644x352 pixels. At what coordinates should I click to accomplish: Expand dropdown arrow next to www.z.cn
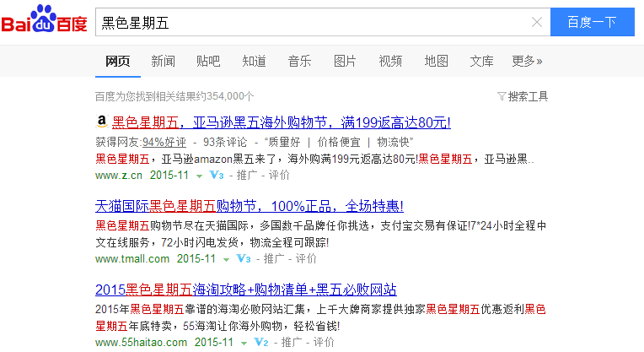(x=199, y=176)
